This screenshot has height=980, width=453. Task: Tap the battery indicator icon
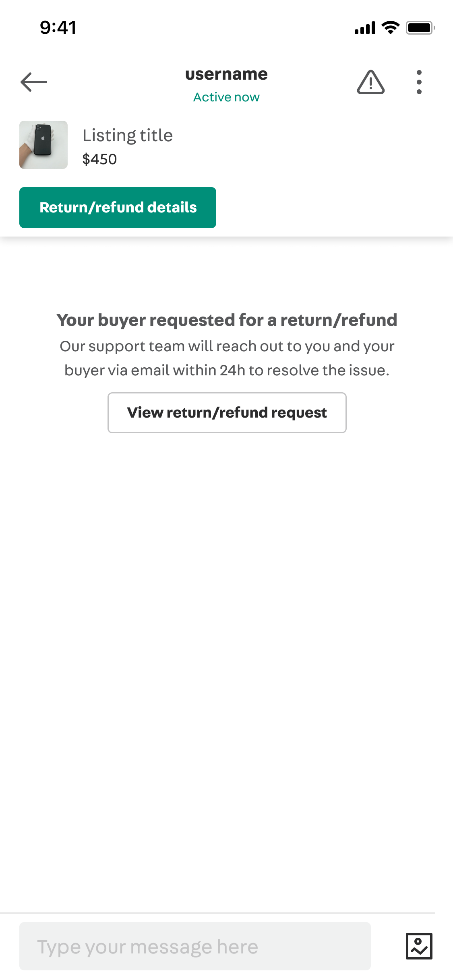pyautogui.click(x=420, y=28)
